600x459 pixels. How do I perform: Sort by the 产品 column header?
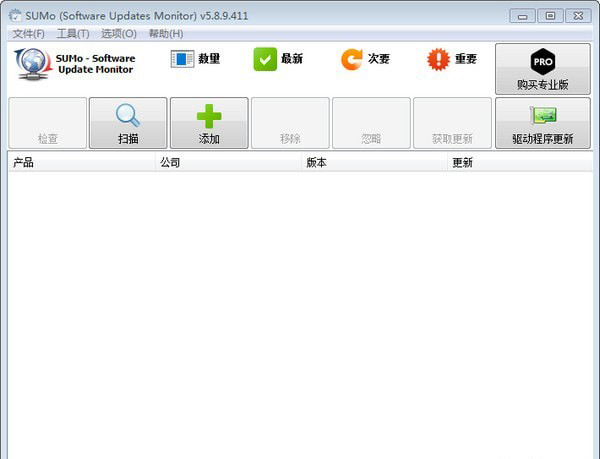pos(82,163)
